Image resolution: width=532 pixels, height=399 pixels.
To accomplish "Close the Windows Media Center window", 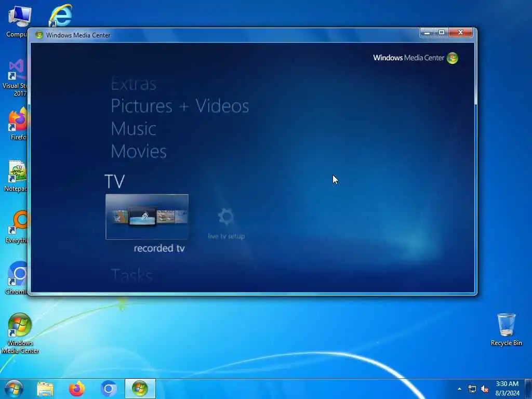I will [x=460, y=33].
